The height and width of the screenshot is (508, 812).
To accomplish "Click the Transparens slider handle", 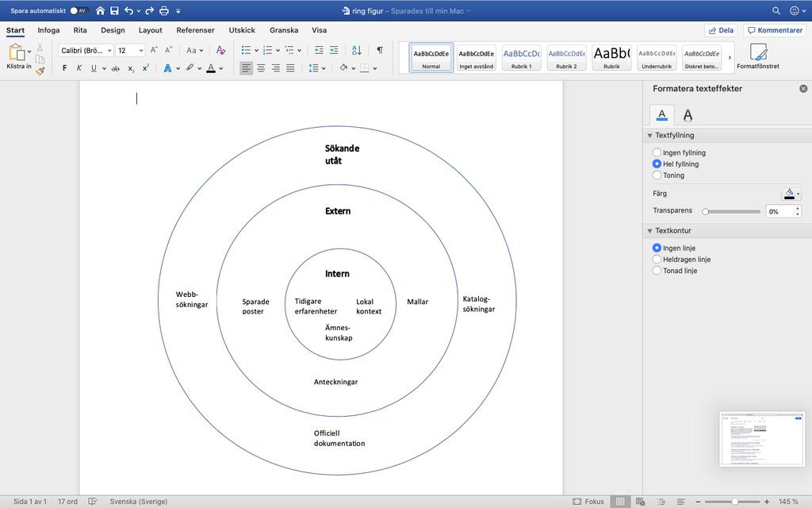I will (705, 211).
